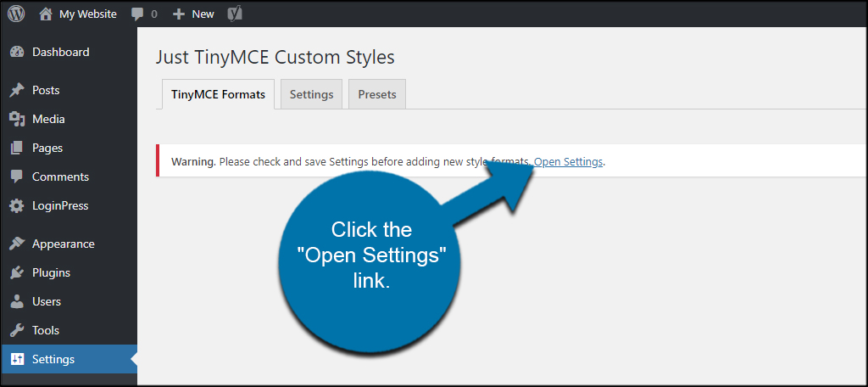Click the Dashboard gauge icon
Image resolution: width=868 pixels, height=387 pixels.
(17, 52)
